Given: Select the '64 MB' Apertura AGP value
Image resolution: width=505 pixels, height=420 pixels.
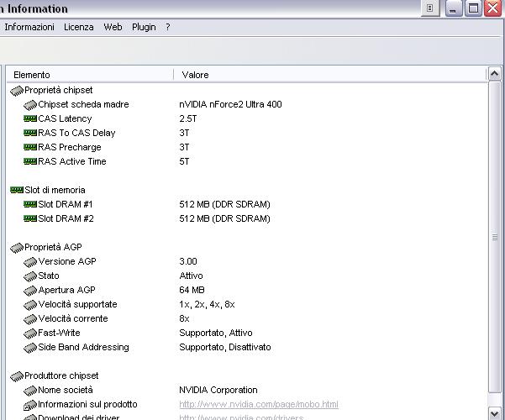Looking at the screenshot, I should point(192,290).
